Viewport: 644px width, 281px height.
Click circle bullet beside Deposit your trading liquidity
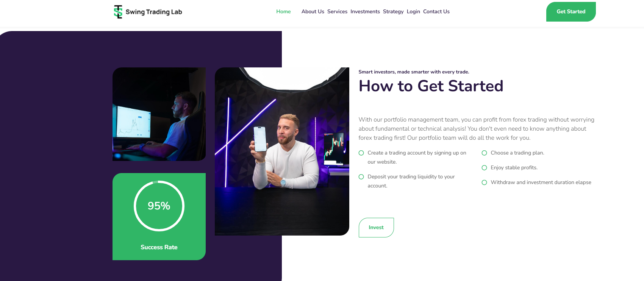click(361, 177)
